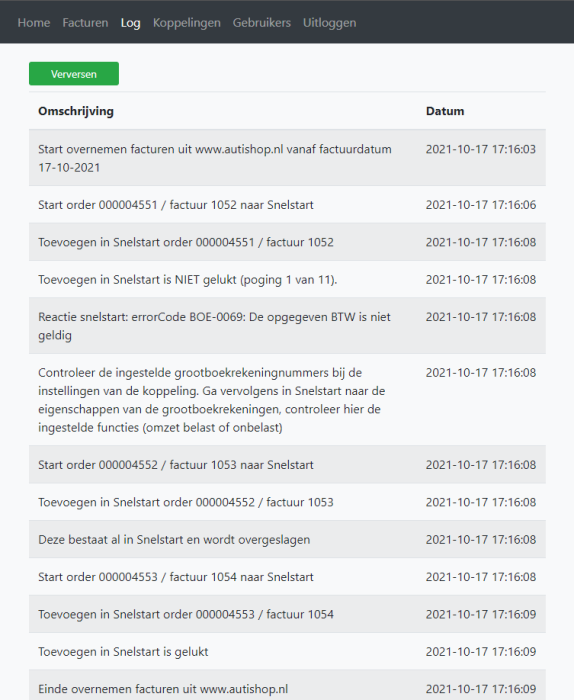Open the Home navigation link
This screenshot has width=574, height=700.
(x=33, y=23)
